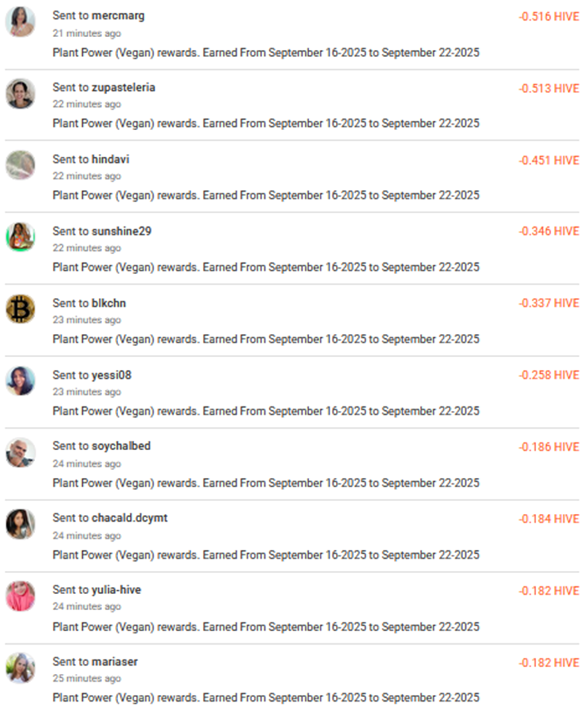Open yessi08's avatar picture
The width and height of the screenshot is (588, 709).
click(21, 381)
